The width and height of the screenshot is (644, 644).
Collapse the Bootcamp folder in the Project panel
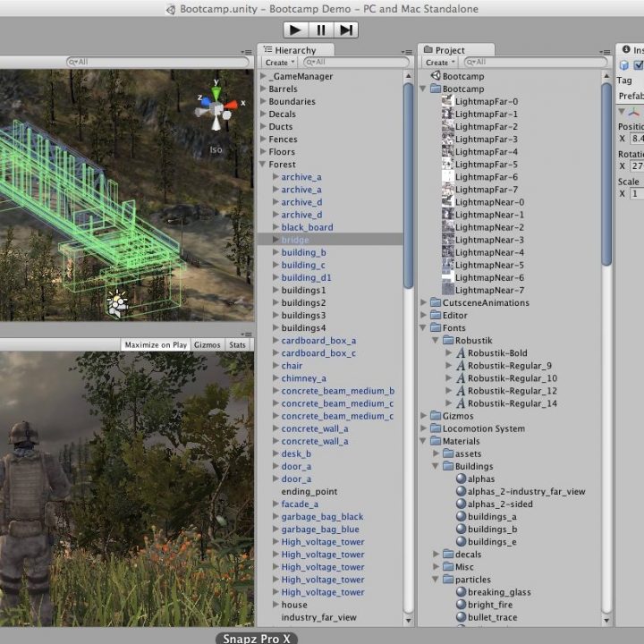click(x=422, y=89)
